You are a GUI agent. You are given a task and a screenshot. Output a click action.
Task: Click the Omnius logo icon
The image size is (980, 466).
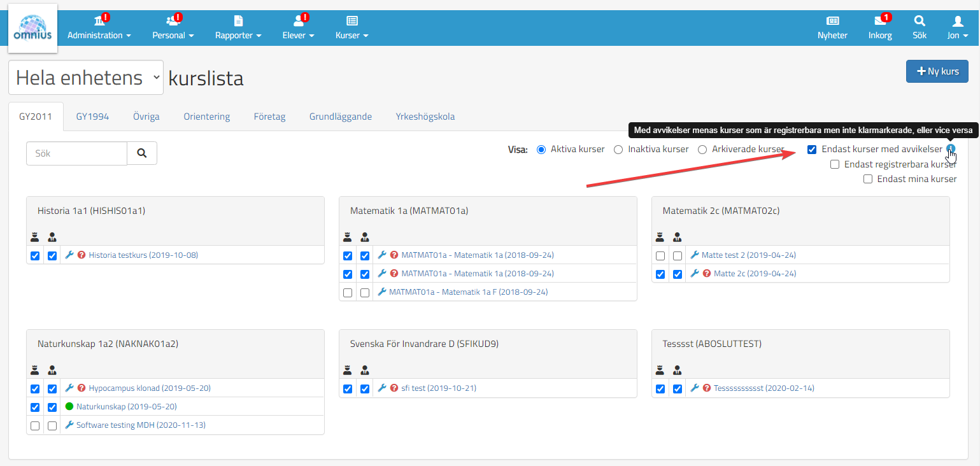point(32,28)
